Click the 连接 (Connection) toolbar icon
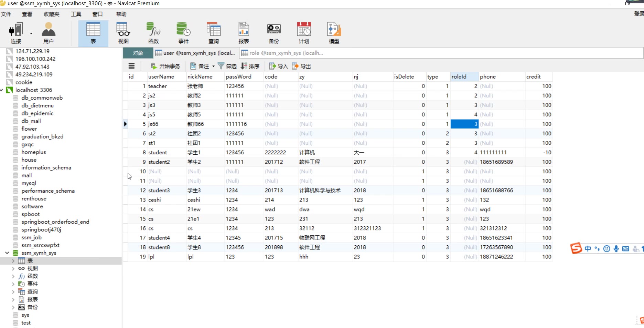 (16, 33)
